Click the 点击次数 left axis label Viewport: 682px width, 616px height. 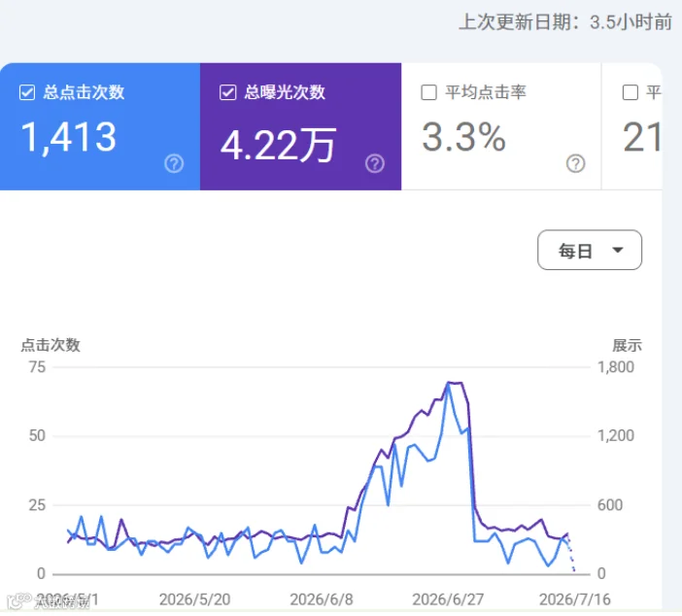[51, 345]
